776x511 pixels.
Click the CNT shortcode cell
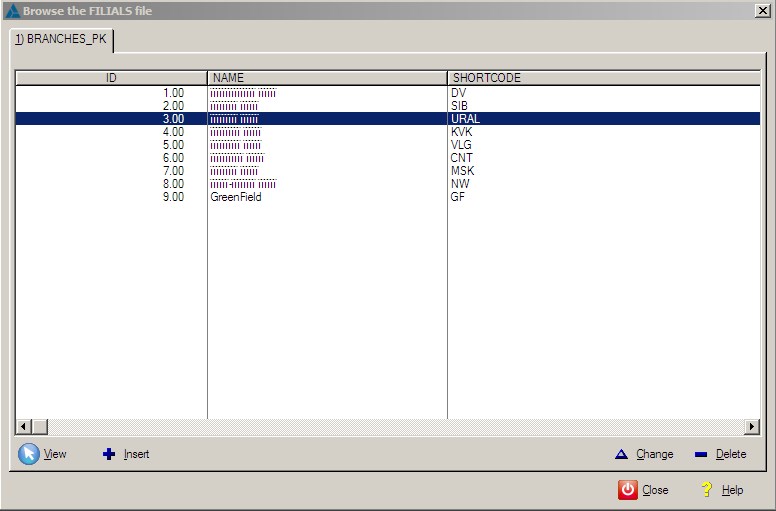461,158
